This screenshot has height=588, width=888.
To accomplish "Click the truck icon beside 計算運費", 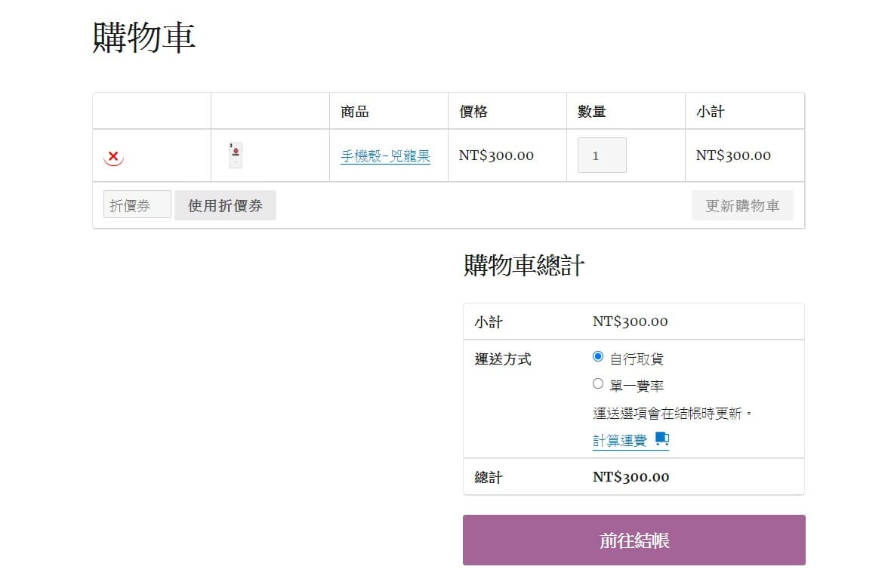I will 661,439.
